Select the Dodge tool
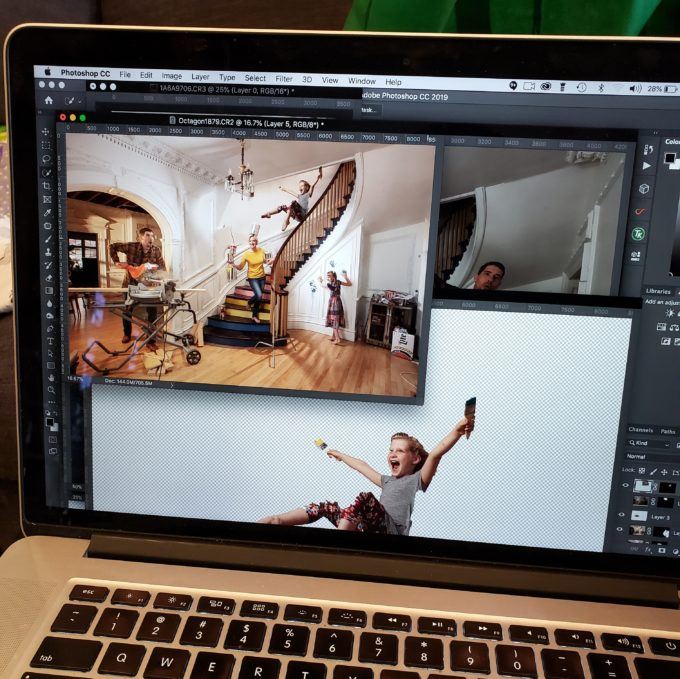 pos(49,316)
